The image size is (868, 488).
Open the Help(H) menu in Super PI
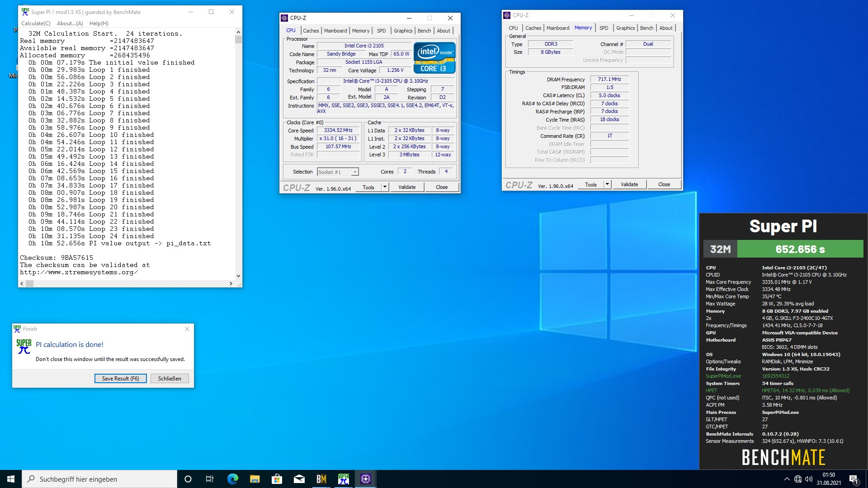pyautogui.click(x=99, y=23)
